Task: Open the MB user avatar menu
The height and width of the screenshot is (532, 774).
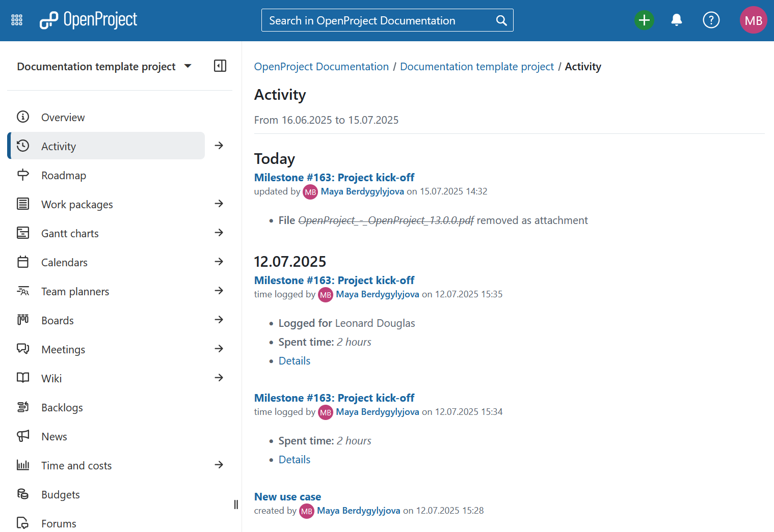Action: (753, 20)
